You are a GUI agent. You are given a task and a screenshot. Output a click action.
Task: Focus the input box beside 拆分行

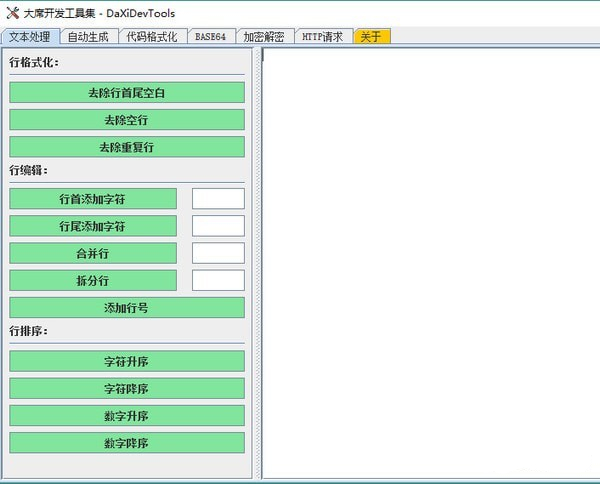click(218, 280)
